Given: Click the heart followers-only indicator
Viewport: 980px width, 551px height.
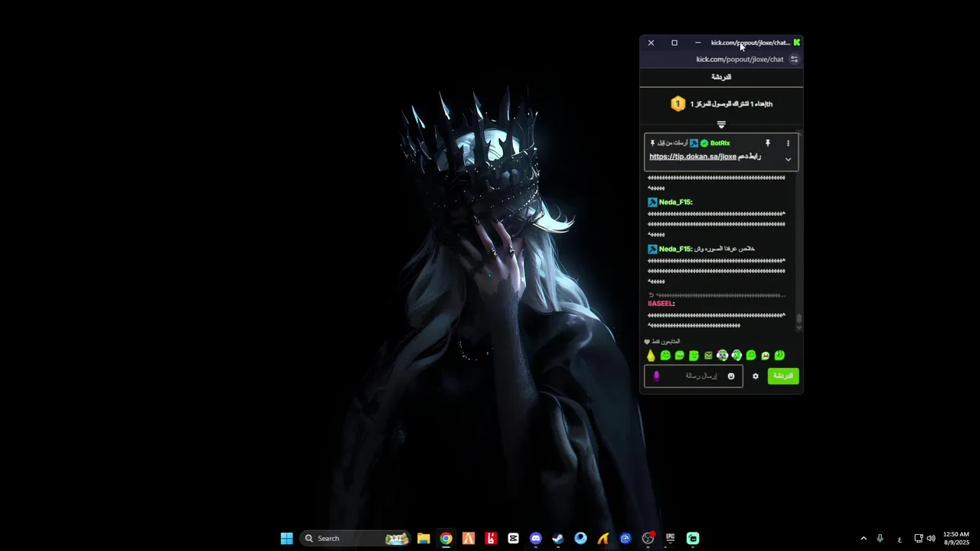Looking at the screenshot, I should click(647, 342).
